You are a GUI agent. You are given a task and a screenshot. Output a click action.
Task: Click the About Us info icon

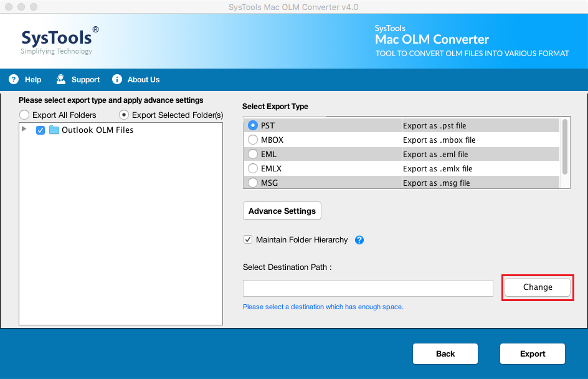click(x=117, y=79)
